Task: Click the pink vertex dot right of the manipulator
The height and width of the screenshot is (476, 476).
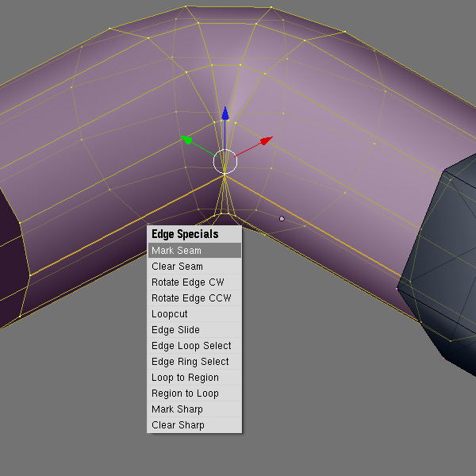Action: click(x=282, y=218)
